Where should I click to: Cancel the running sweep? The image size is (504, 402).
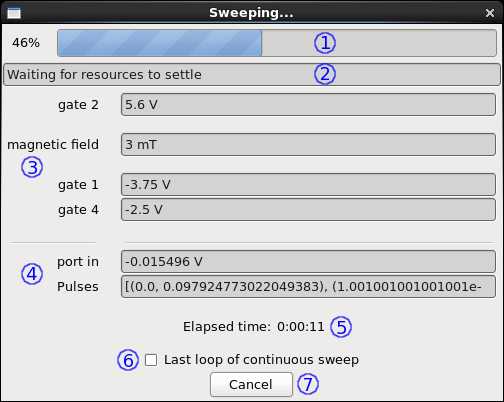pos(251,384)
